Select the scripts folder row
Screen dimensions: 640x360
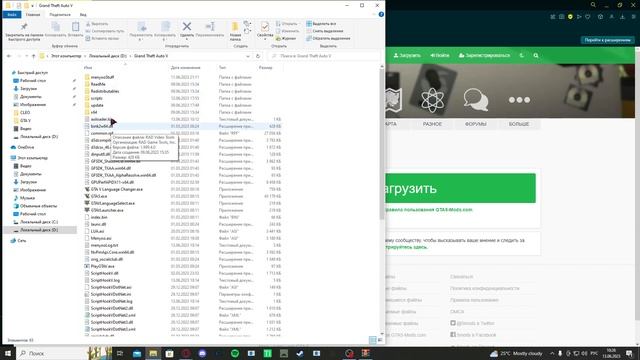coord(182,98)
